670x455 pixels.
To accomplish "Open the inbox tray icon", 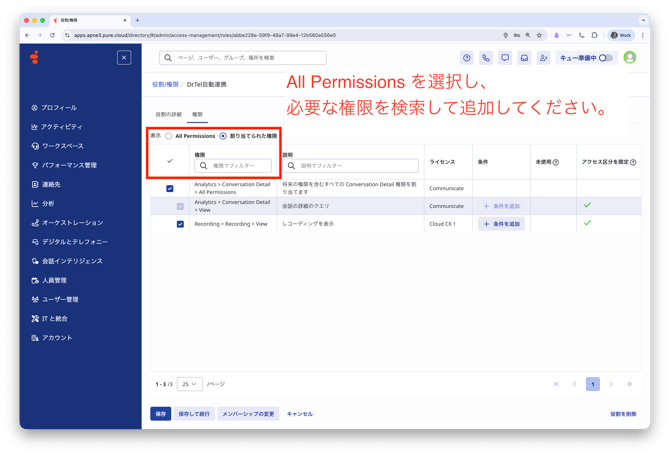I will point(524,58).
